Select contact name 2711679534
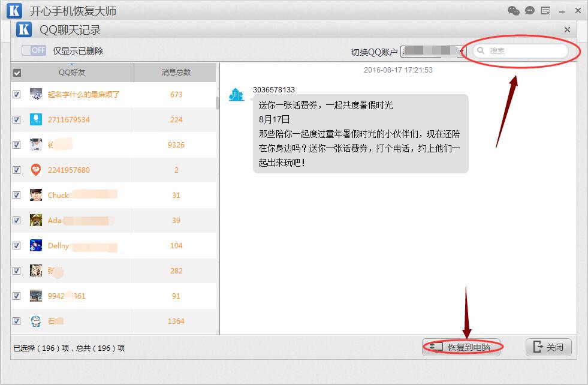 68,120
